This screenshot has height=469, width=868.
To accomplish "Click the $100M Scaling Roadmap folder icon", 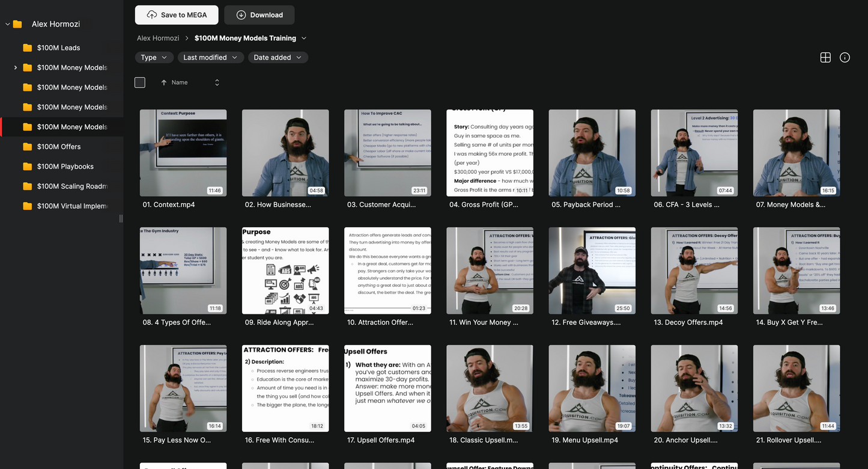I will click(28, 186).
